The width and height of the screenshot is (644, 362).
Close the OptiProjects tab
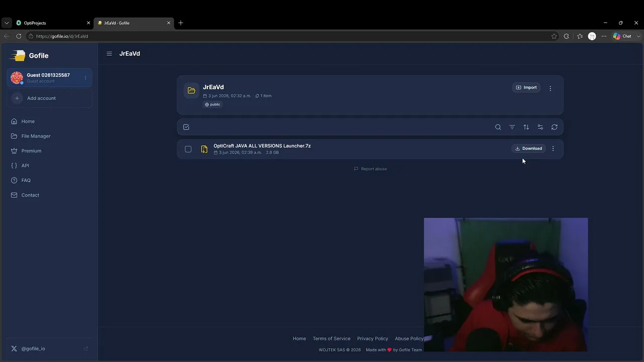pyautogui.click(x=89, y=23)
